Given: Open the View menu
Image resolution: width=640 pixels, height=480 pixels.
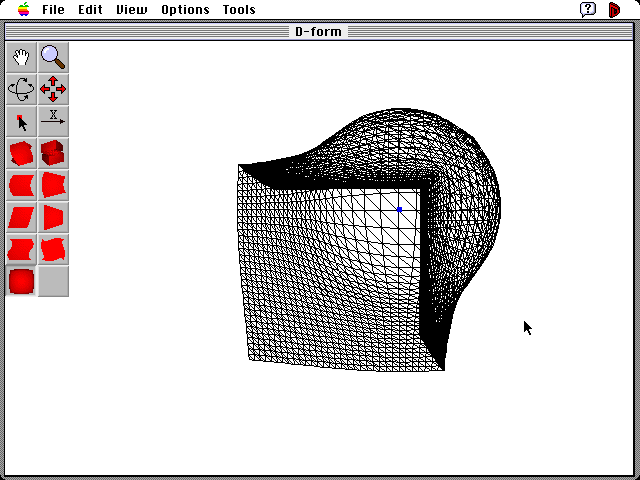Looking at the screenshot, I should (131, 9).
